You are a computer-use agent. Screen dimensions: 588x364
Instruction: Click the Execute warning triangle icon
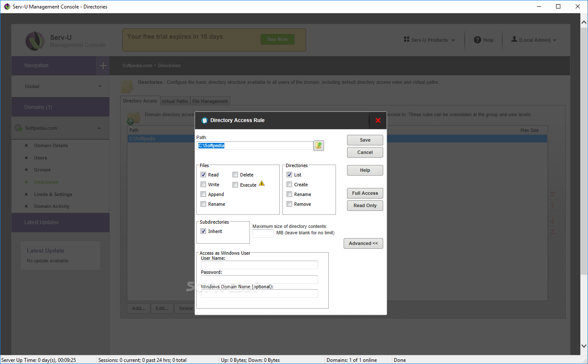tap(261, 183)
